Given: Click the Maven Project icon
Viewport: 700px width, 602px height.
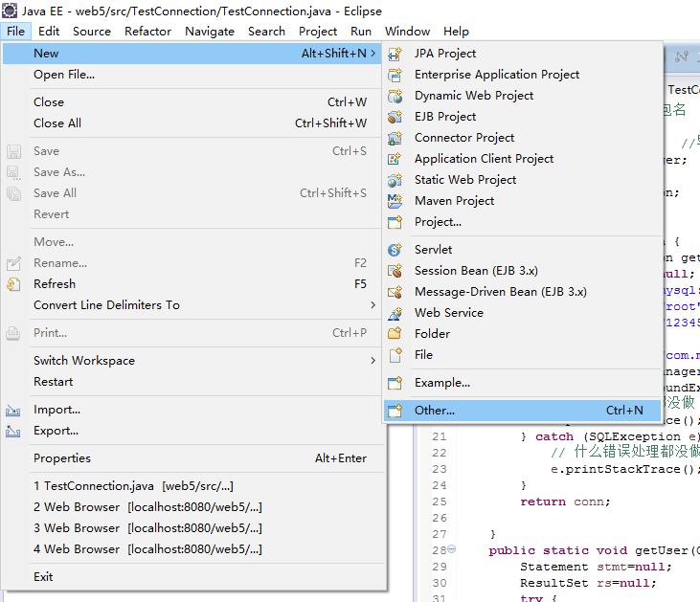Looking at the screenshot, I should [395, 201].
